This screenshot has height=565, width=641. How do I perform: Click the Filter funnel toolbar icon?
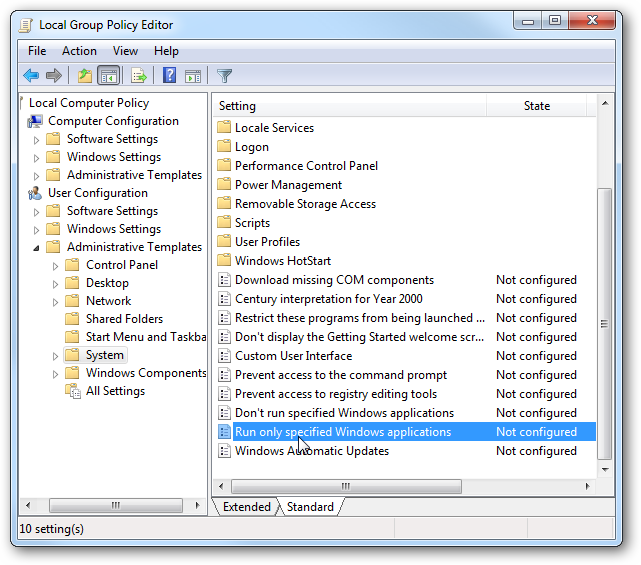[x=224, y=76]
